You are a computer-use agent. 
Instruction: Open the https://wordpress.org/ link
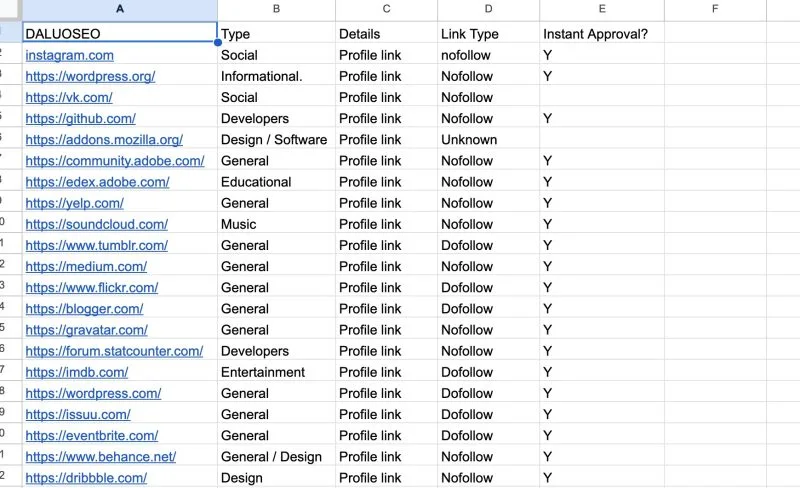click(90, 76)
